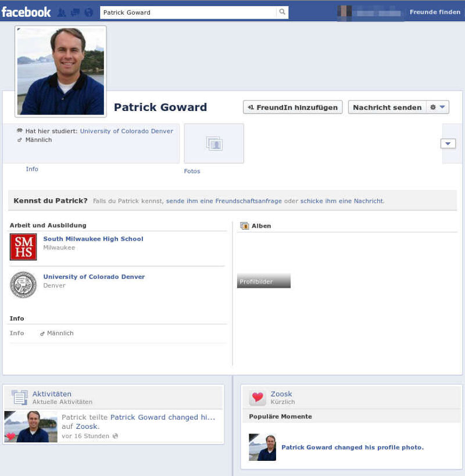Click the 'Populäre Momente' heading
465x476 pixels.
coord(281,417)
